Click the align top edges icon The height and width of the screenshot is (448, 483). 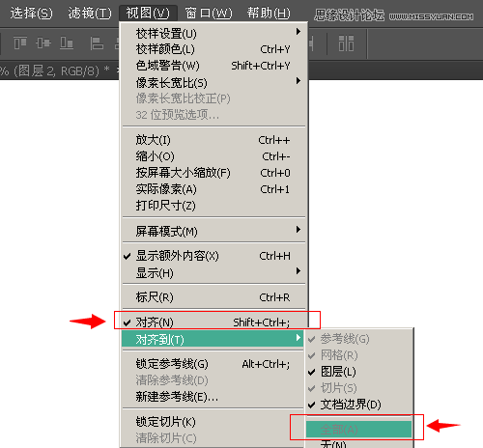pyautogui.click(x=20, y=42)
